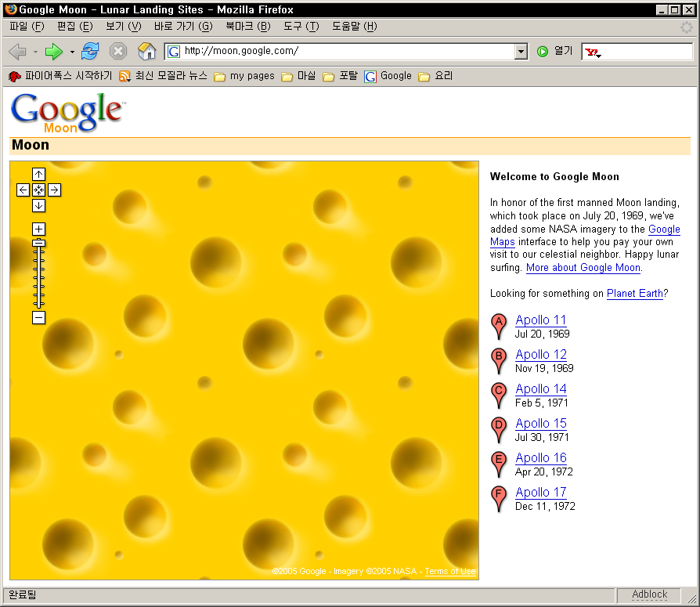Click the zoom slider handle
This screenshot has height=607, width=700.
pyautogui.click(x=39, y=243)
